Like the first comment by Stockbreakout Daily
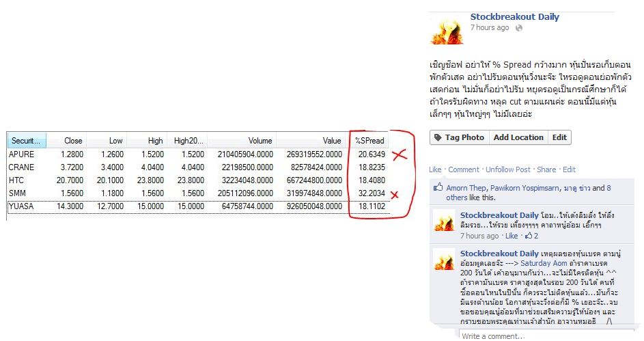Screen dimensions: 644x341 tap(511, 236)
